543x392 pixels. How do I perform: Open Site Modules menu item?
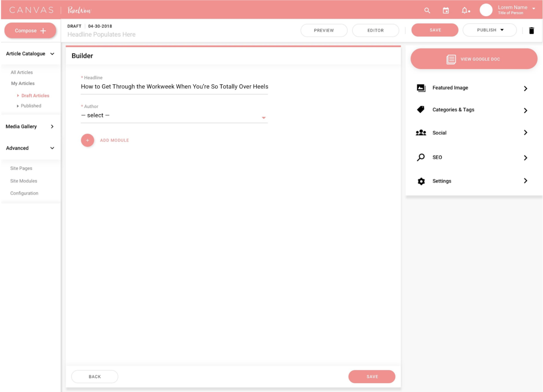[x=23, y=181]
